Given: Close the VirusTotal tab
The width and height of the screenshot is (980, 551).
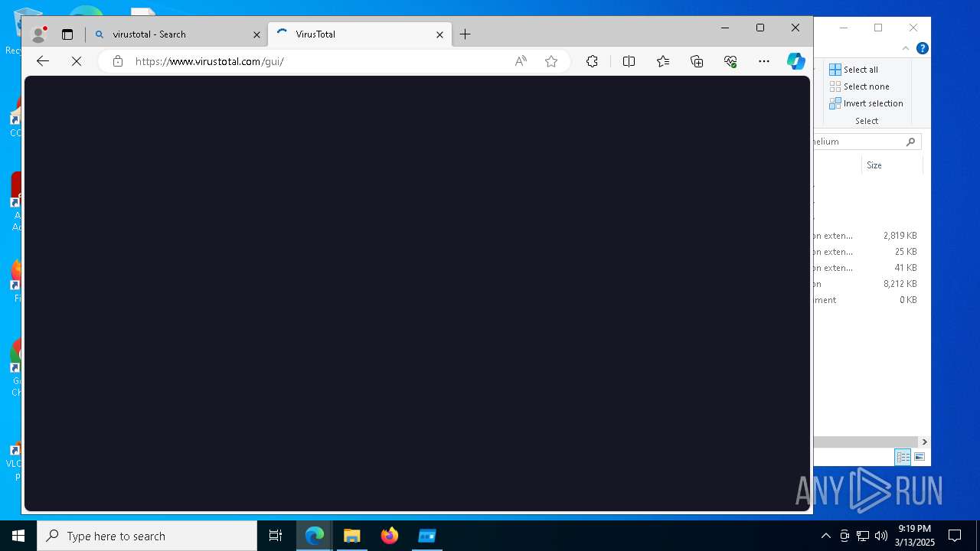Looking at the screenshot, I should point(440,34).
